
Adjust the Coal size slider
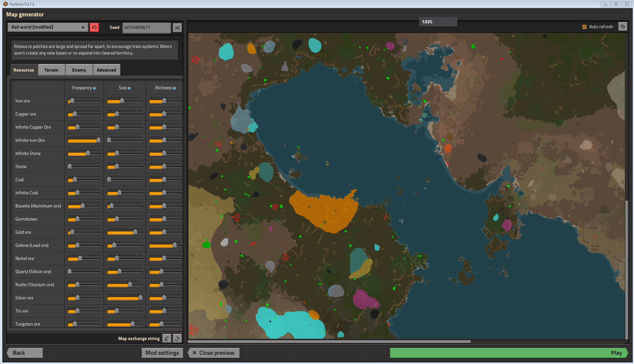124,180
